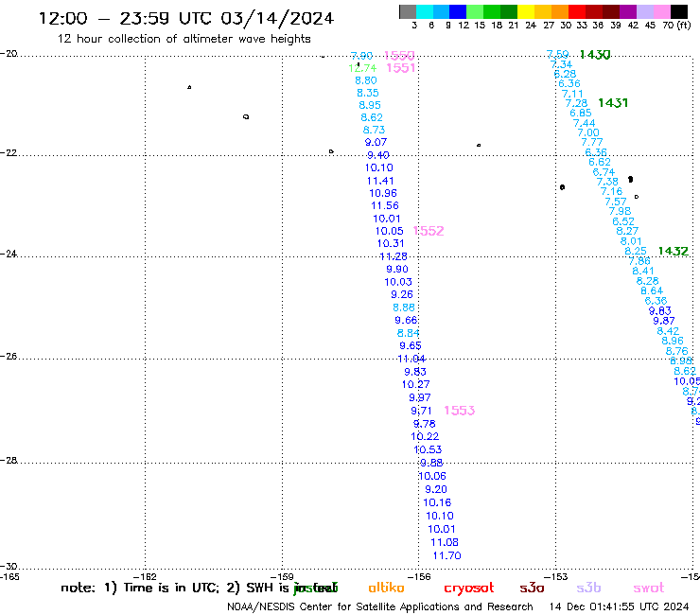This screenshot has width=700, height=615.
Task: Click the orange swatch in the color scale
Action: 560,11
